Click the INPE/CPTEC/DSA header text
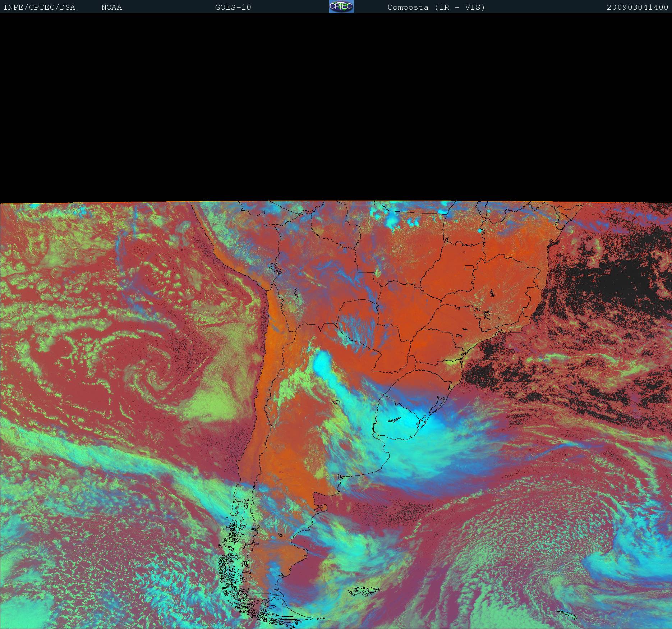Viewport: 672px width, 629px height. coord(39,8)
